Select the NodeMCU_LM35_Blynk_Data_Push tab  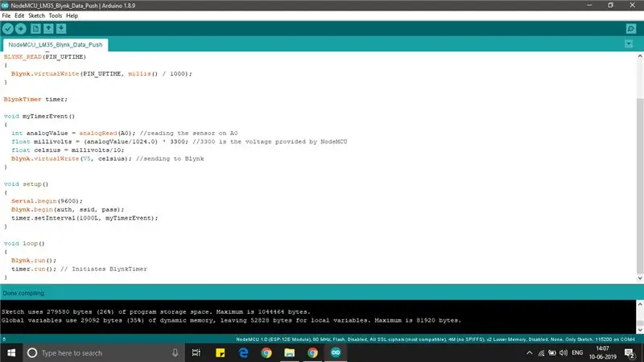tap(56, 45)
